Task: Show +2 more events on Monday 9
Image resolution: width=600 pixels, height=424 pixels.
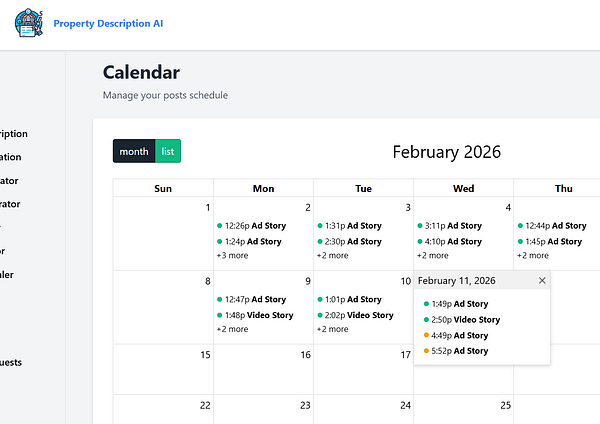Action: [232, 329]
